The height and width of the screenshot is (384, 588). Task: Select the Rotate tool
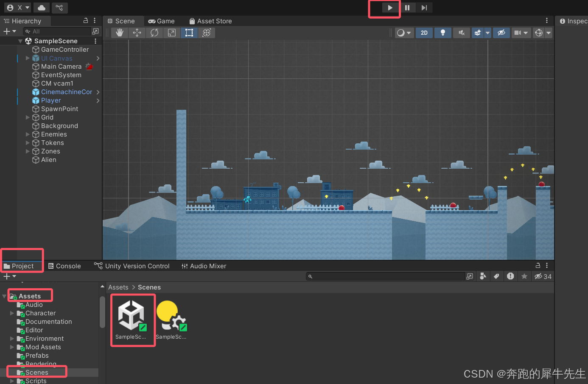tap(154, 33)
